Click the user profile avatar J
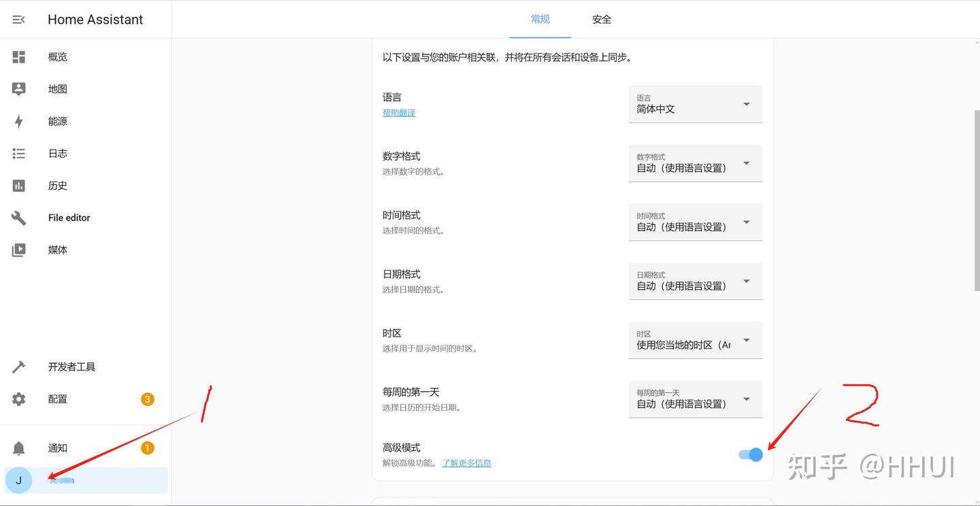 19,480
